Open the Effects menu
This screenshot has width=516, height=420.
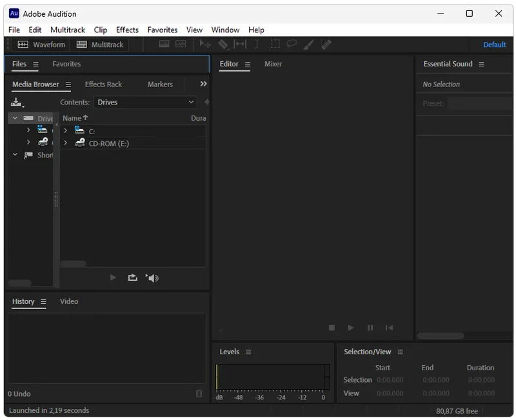pyautogui.click(x=127, y=30)
